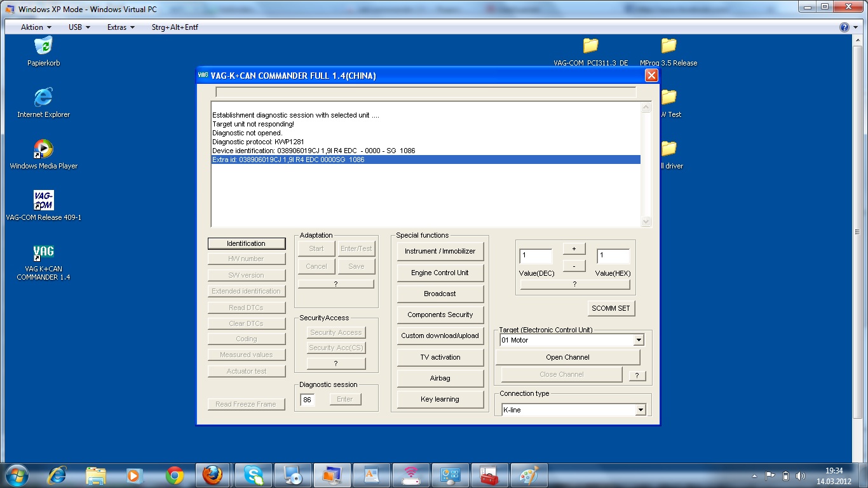Open the Airbag function

point(440,378)
